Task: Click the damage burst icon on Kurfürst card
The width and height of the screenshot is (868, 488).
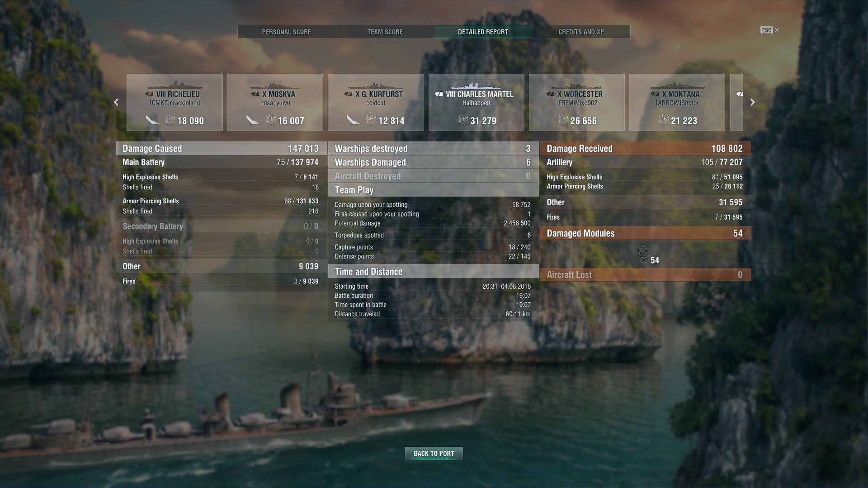Action: click(371, 120)
